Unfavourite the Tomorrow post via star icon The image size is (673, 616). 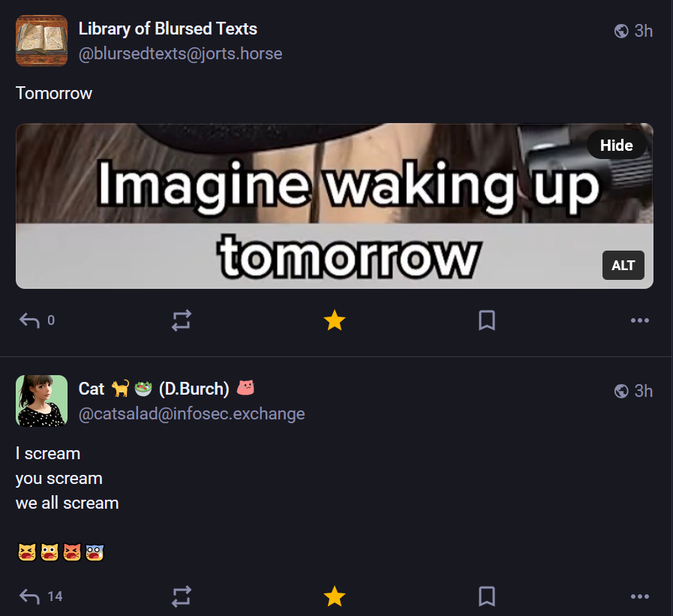click(x=335, y=320)
